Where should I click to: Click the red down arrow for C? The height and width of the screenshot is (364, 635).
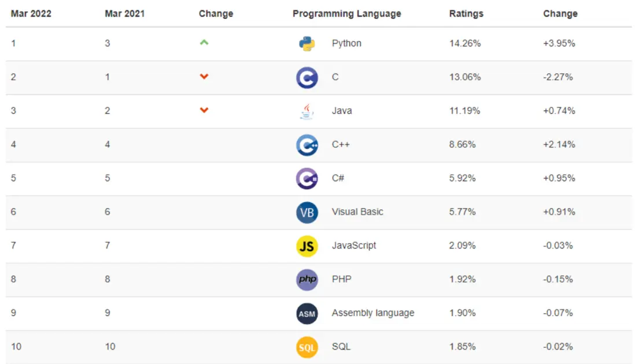[204, 77]
